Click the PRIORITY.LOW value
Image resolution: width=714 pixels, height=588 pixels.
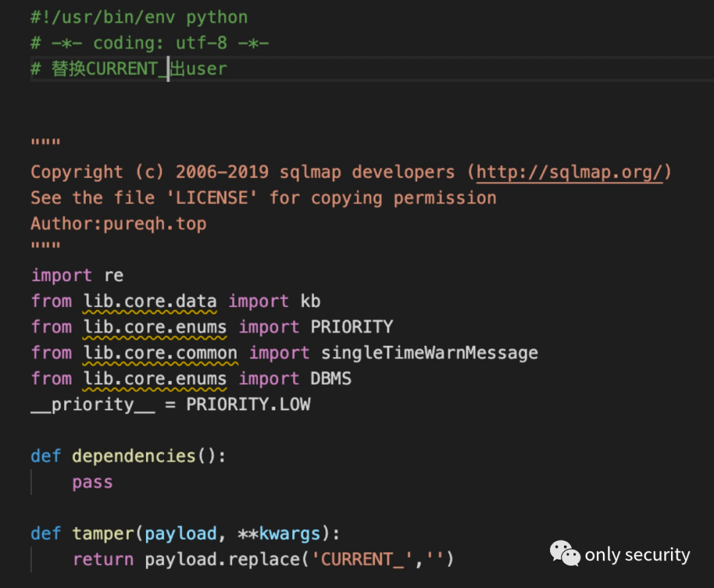[x=248, y=405]
